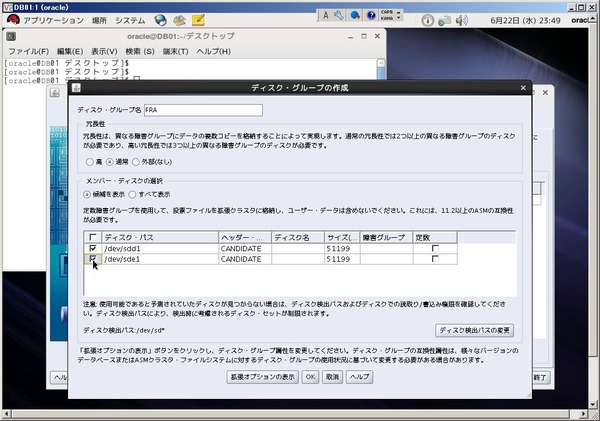
Task: Click the ディスク名 column header
Action: [298, 238]
